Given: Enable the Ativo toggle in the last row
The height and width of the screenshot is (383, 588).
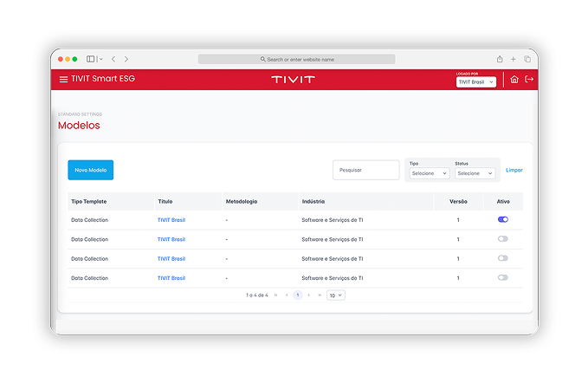Looking at the screenshot, I should tap(503, 277).
